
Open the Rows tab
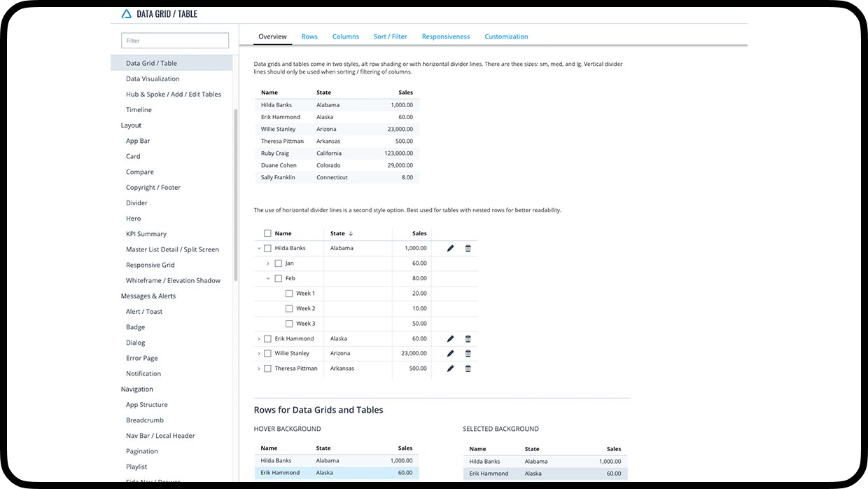click(x=309, y=36)
